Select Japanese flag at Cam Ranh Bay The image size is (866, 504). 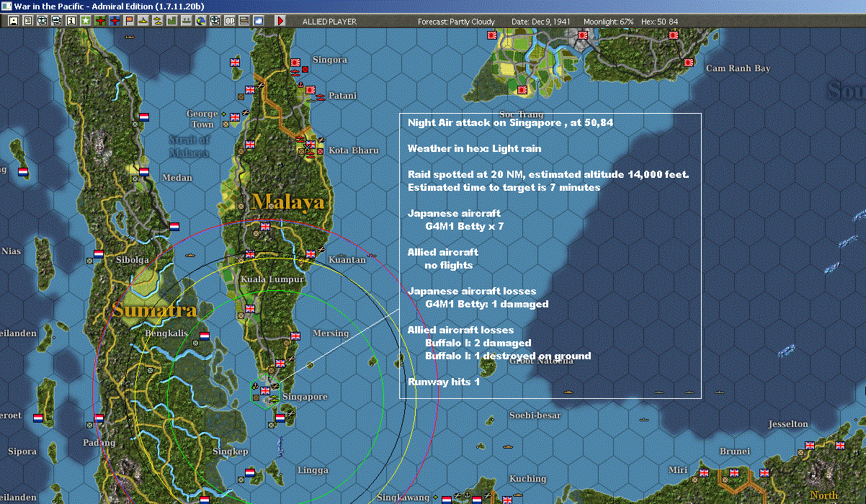point(688,62)
